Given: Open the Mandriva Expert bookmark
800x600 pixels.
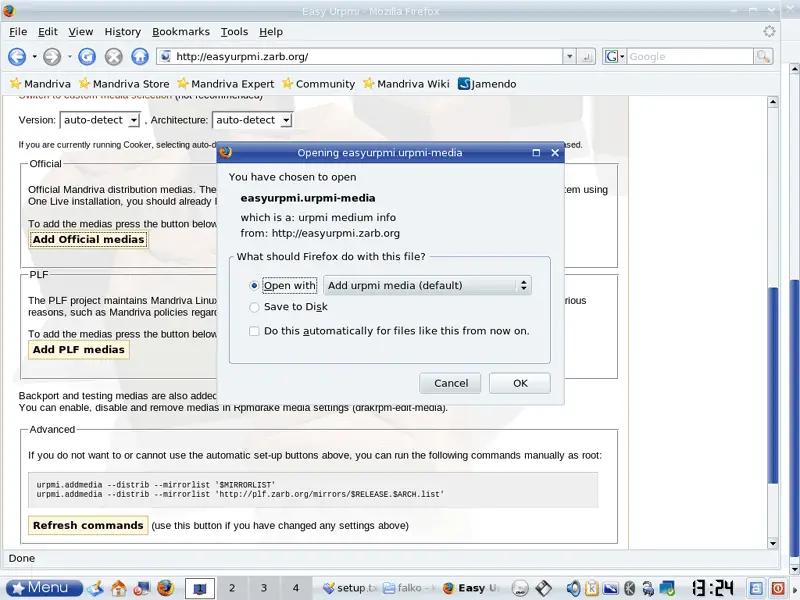Looking at the screenshot, I should (x=226, y=84).
